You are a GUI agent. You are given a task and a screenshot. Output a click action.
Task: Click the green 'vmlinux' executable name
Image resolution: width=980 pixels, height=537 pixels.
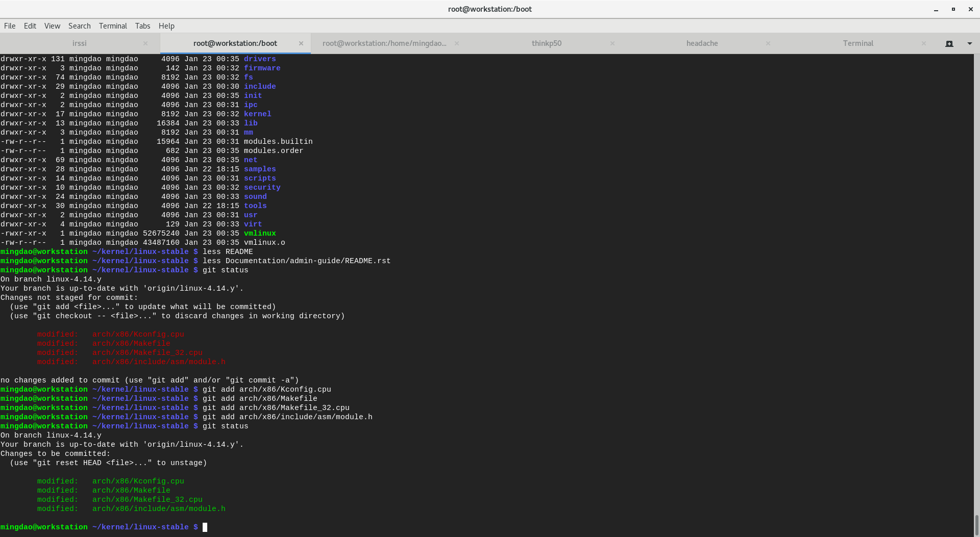coord(260,234)
